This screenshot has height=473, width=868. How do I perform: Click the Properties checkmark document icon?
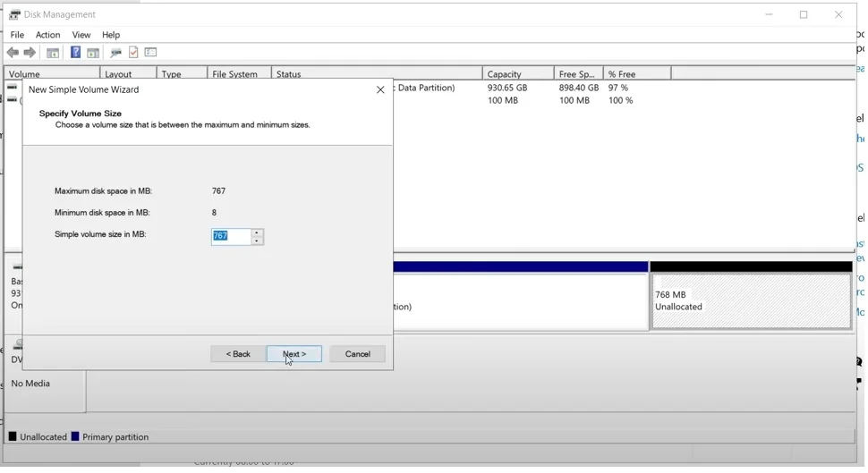(x=133, y=53)
